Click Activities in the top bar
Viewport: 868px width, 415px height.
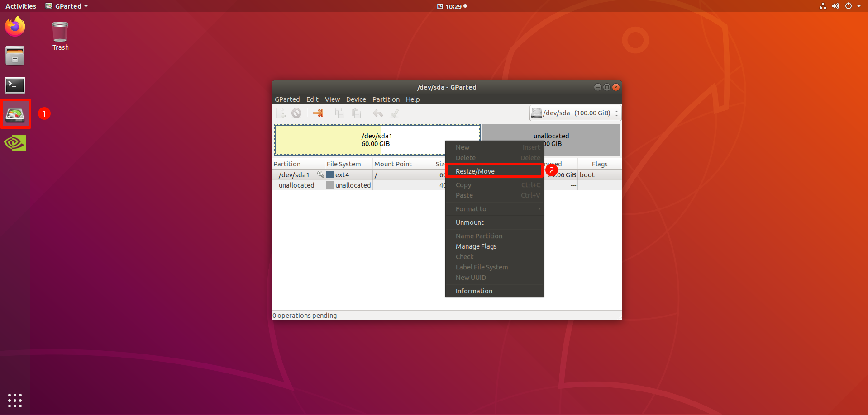(21, 6)
